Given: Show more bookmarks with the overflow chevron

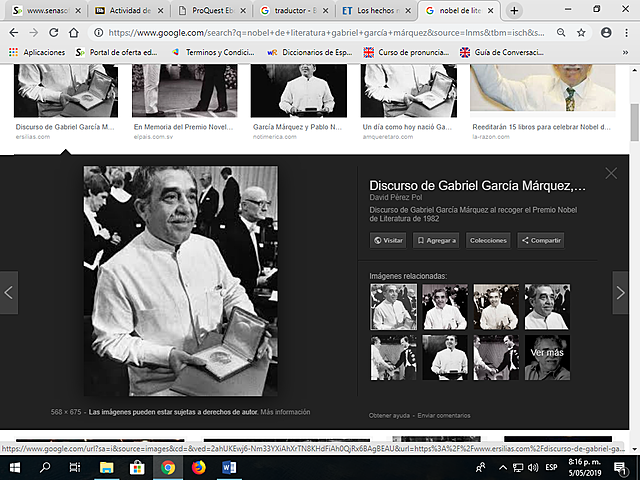Looking at the screenshot, I should [x=625, y=52].
